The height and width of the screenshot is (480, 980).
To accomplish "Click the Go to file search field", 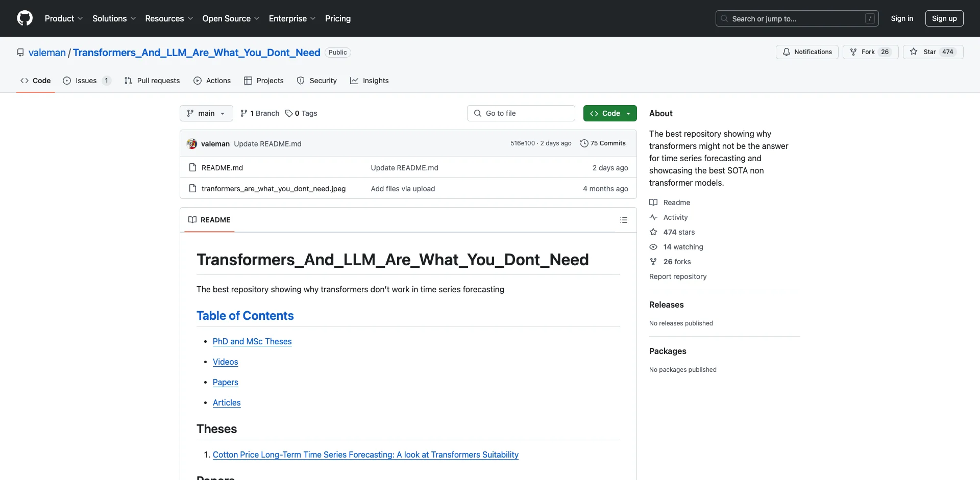I will (x=521, y=113).
